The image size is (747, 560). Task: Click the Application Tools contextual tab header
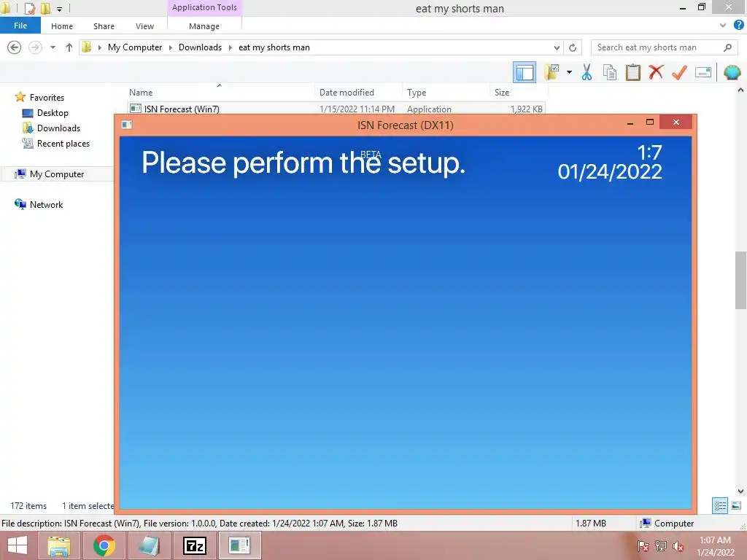(204, 7)
